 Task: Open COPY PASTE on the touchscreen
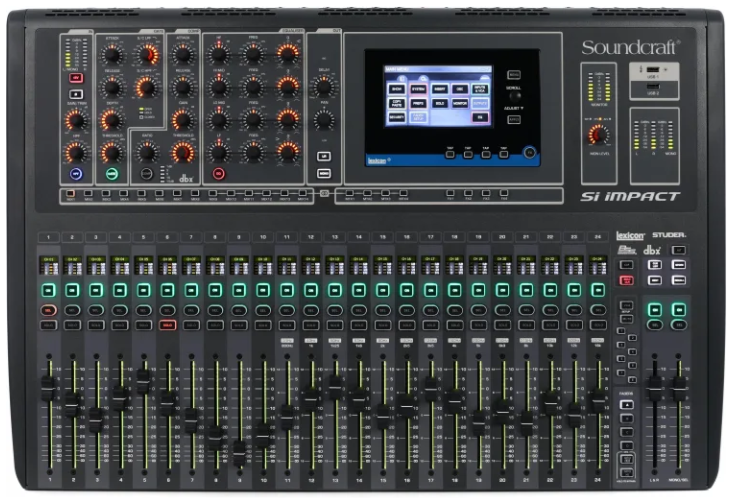pyautogui.click(x=397, y=103)
